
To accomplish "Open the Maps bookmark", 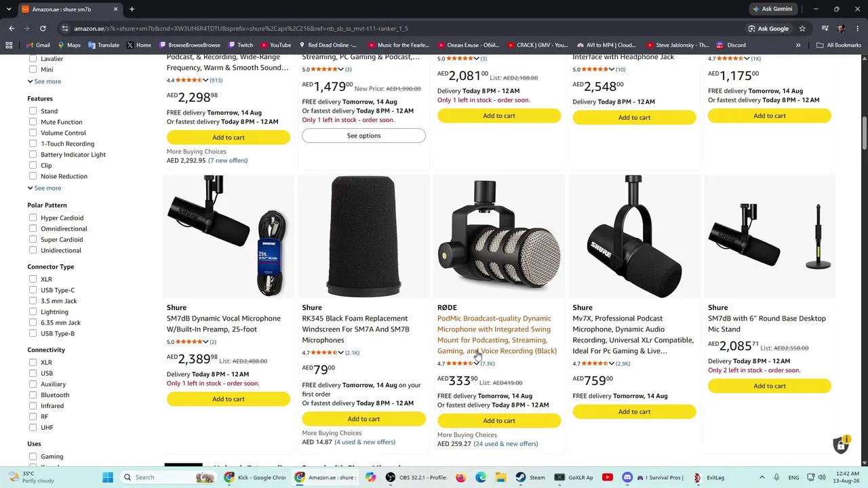I will click(x=69, y=45).
